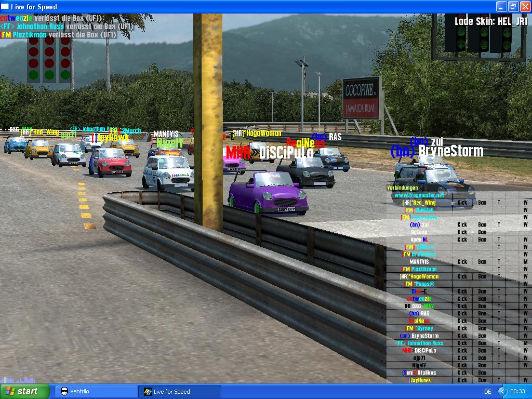This screenshot has width=532, height=399.
Task: Click T cell for [HR]°Red_Wing
Action: coord(499,203)
